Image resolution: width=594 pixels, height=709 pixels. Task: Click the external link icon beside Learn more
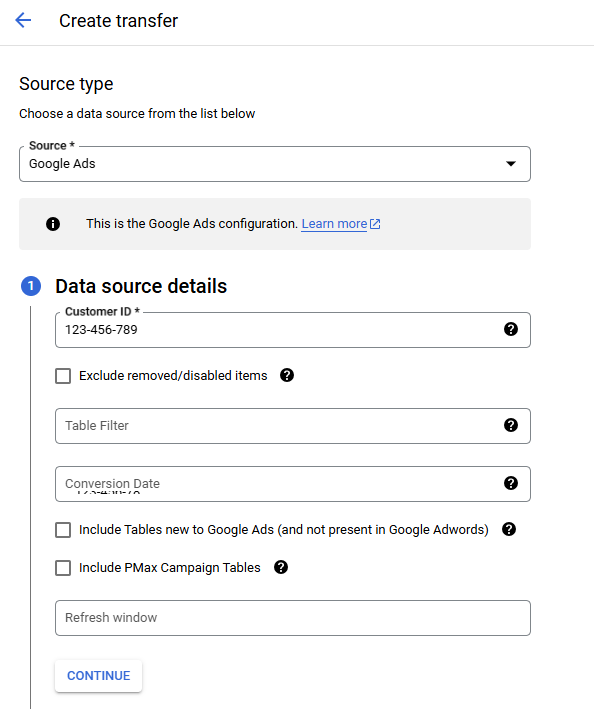375,224
